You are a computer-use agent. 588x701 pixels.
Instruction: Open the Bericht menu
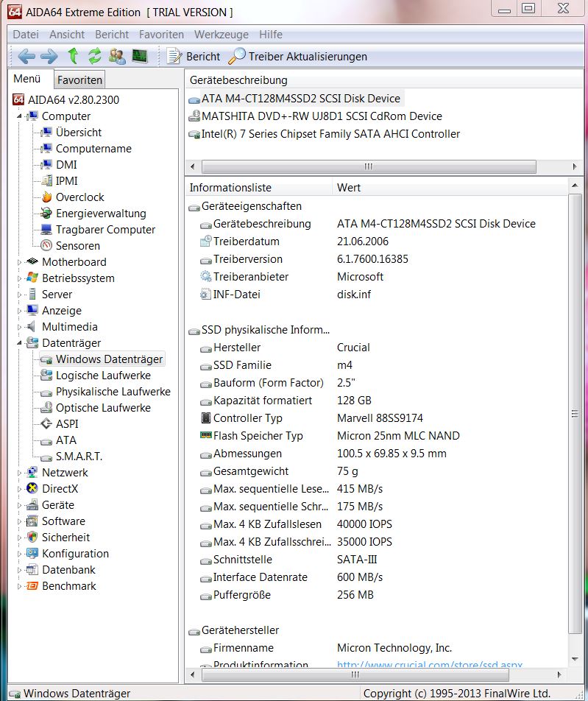112,35
